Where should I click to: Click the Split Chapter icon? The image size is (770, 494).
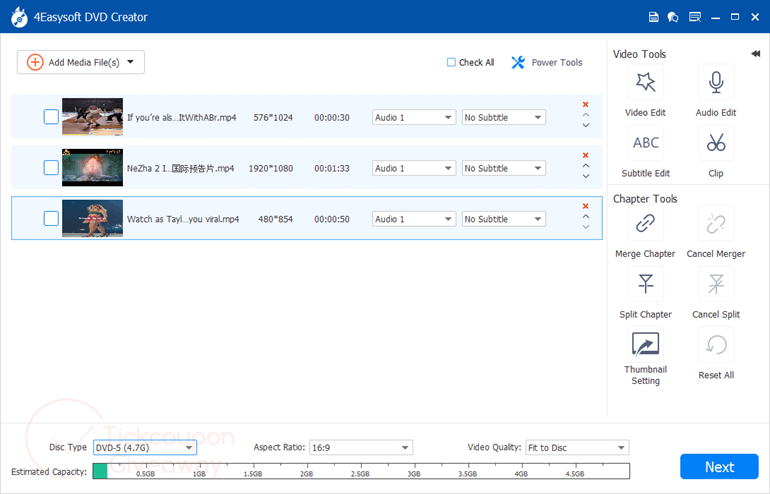click(x=645, y=284)
